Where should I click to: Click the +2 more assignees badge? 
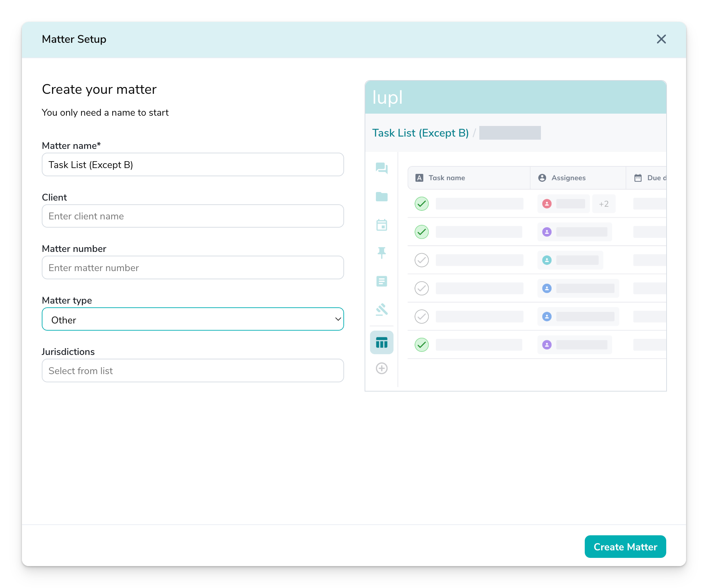click(604, 204)
